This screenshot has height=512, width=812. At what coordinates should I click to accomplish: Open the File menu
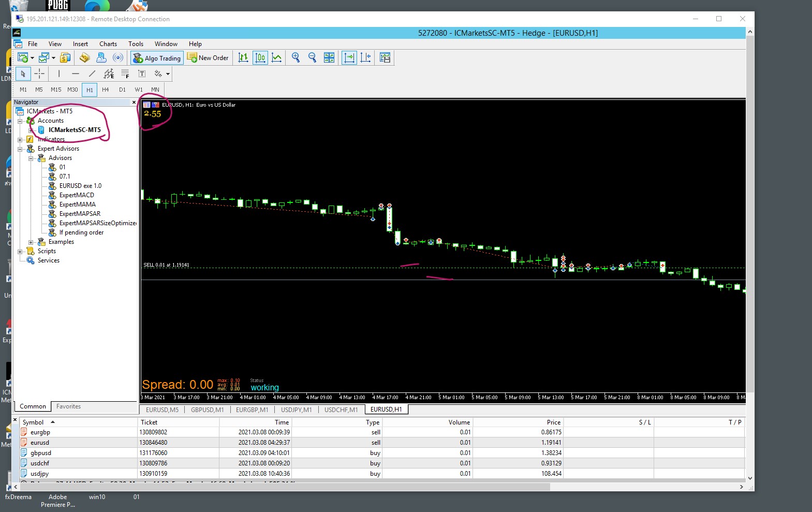pos(33,44)
